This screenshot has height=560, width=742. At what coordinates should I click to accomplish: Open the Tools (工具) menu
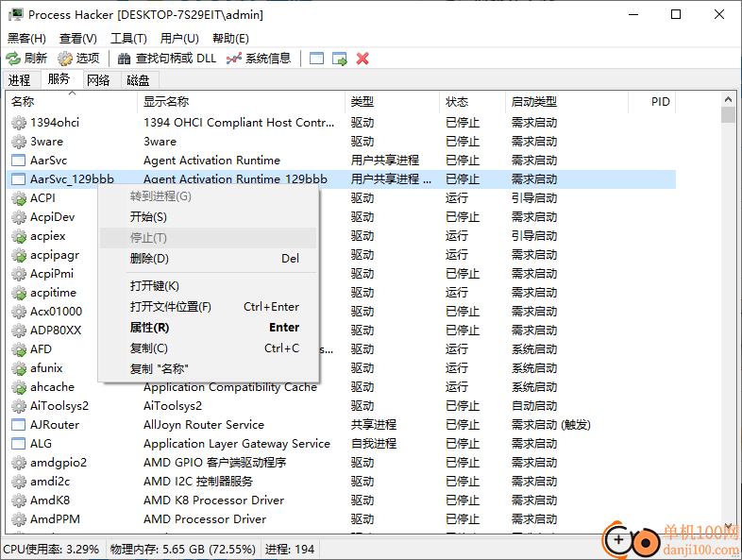(x=128, y=39)
